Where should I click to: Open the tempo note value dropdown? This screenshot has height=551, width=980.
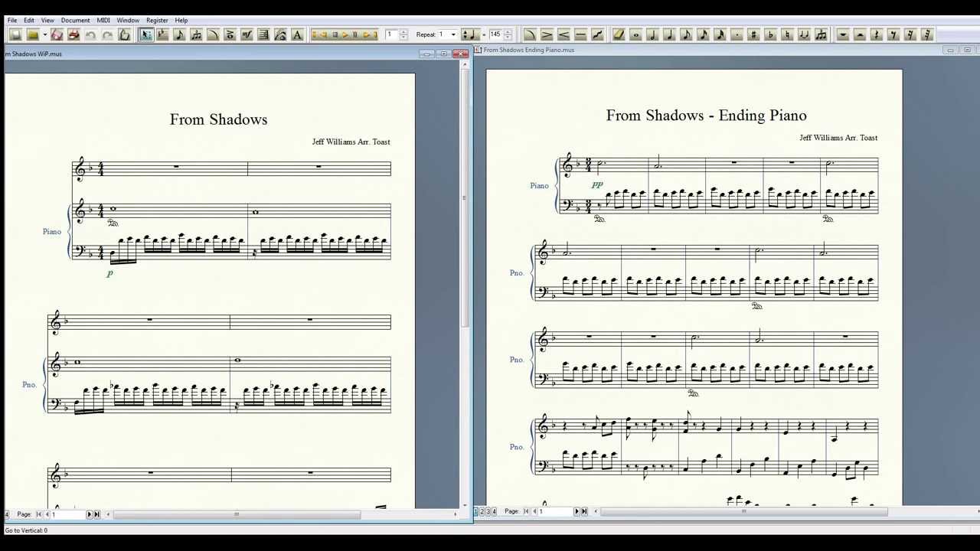[469, 34]
